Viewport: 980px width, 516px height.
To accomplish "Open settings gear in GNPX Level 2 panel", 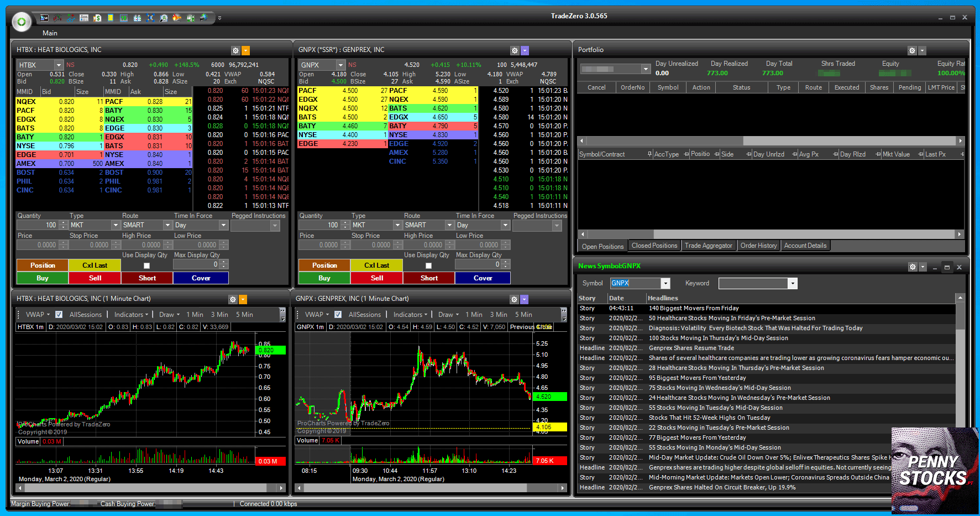I will [x=515, y=51].
